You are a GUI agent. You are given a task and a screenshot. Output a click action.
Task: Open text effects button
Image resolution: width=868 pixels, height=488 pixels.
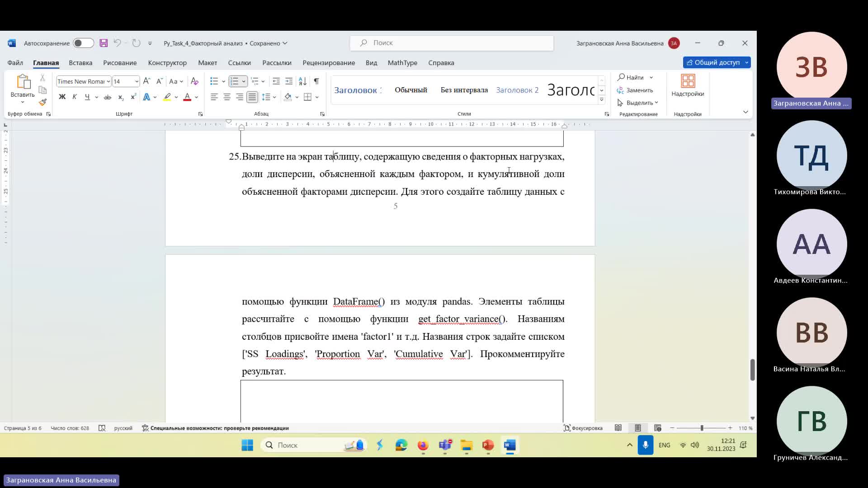tap(147, 97)
